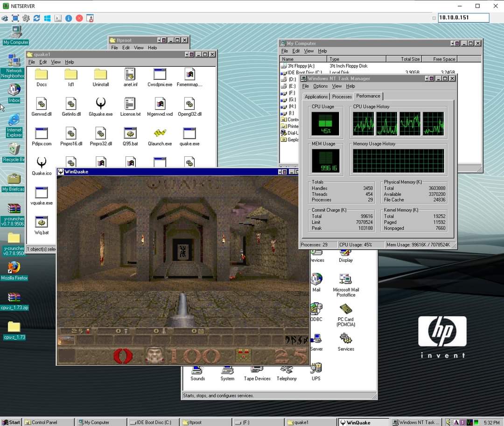Select the Performance tab in Task Manager
The image size is (504, 426).
pyautogui.click(x=368, y=96)
